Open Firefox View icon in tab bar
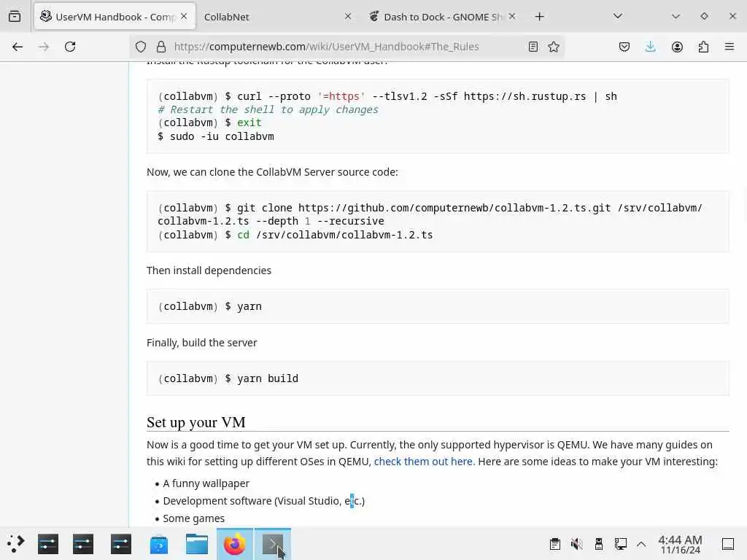Screen dimensions: 747x560 (15, 17)
